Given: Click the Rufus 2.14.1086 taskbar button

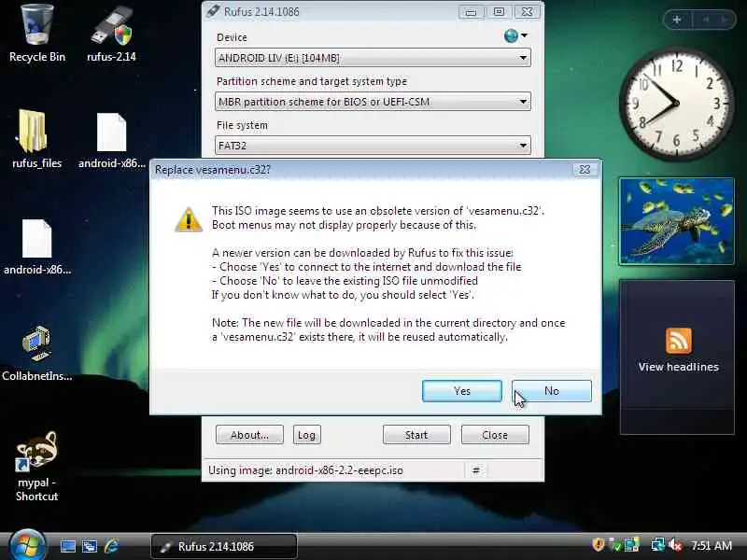Looking at the screenshot, I should point(224,546).
